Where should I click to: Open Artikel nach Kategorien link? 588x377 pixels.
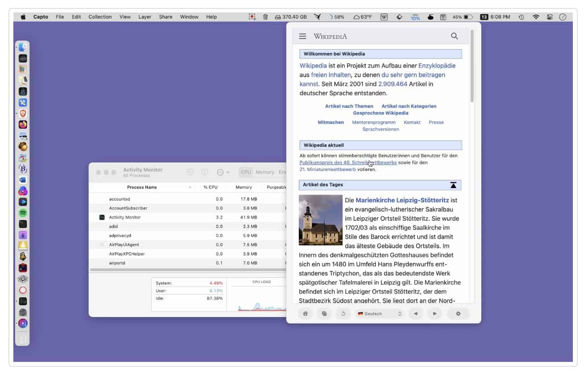pos(409,106)
